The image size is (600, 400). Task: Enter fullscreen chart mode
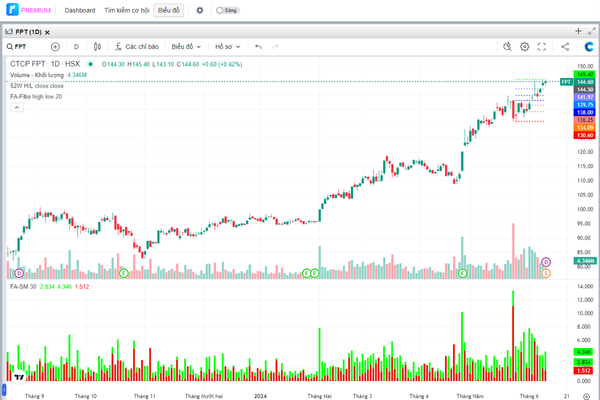541,47
